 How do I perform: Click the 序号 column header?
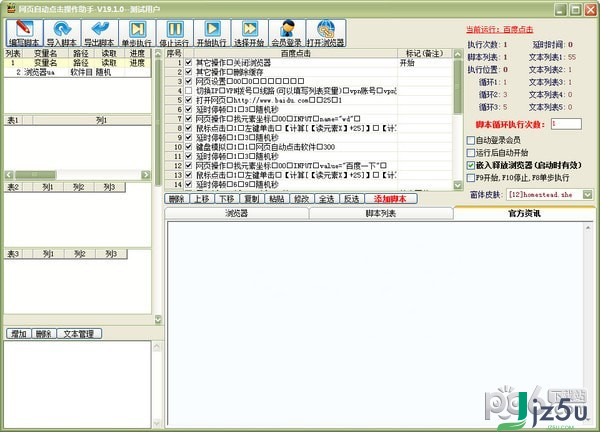(x=174, y=53)
